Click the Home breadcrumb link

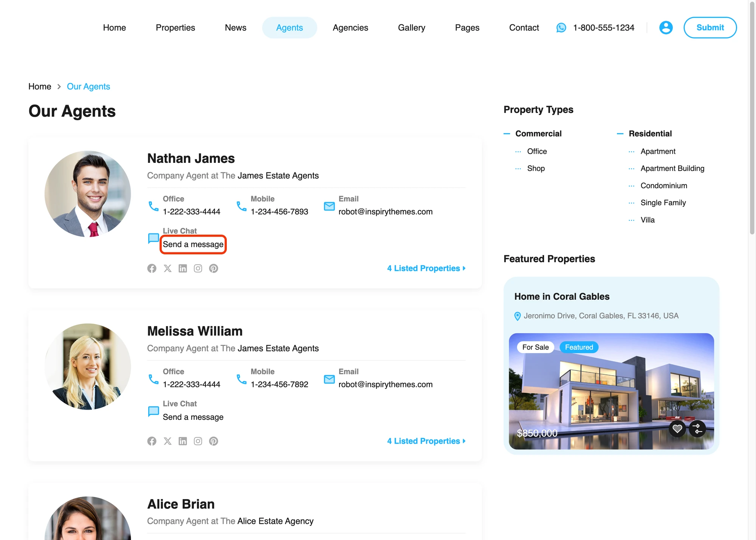(40, 87)
